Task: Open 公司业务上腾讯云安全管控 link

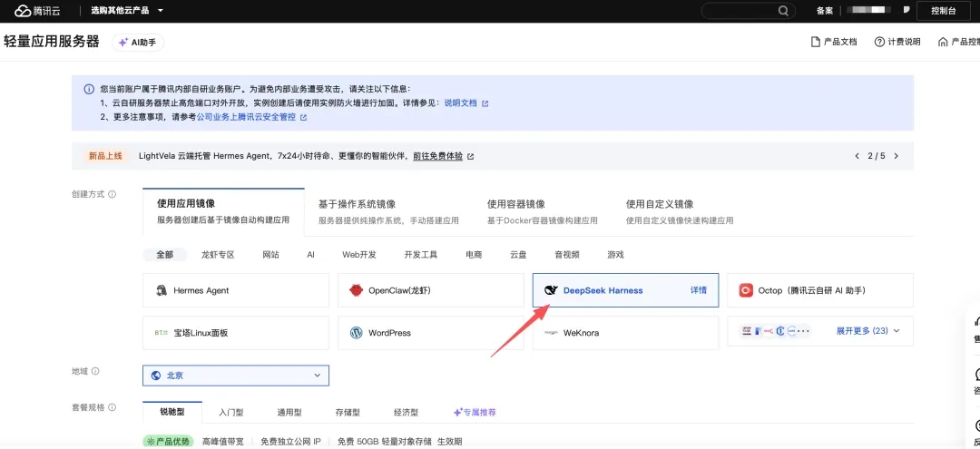Action: (x=252, y=117)
